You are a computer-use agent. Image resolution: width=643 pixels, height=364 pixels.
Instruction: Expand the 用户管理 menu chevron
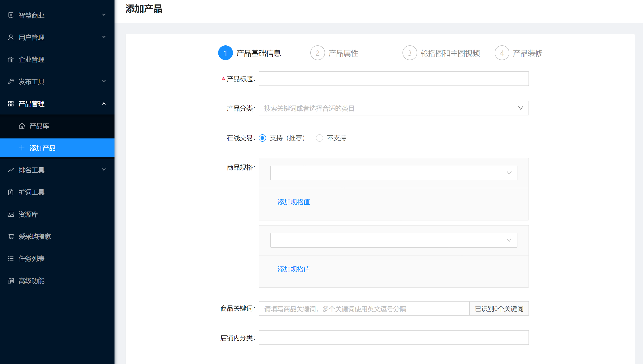coord(104,37)
